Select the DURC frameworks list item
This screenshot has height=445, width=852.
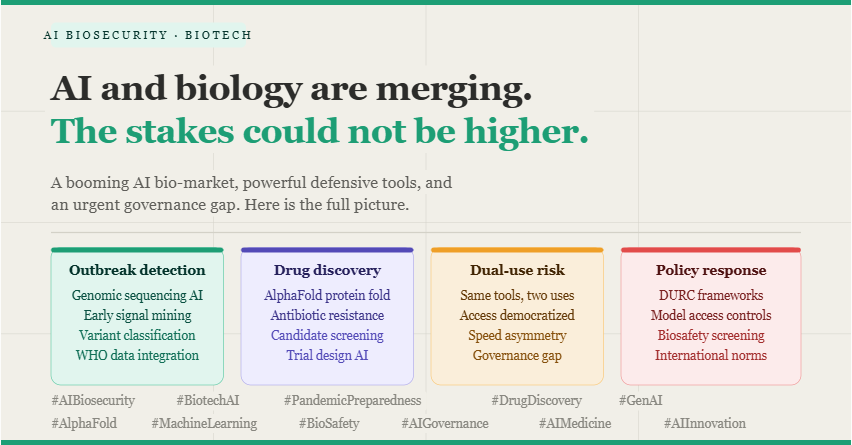click(x=711, y=295)
